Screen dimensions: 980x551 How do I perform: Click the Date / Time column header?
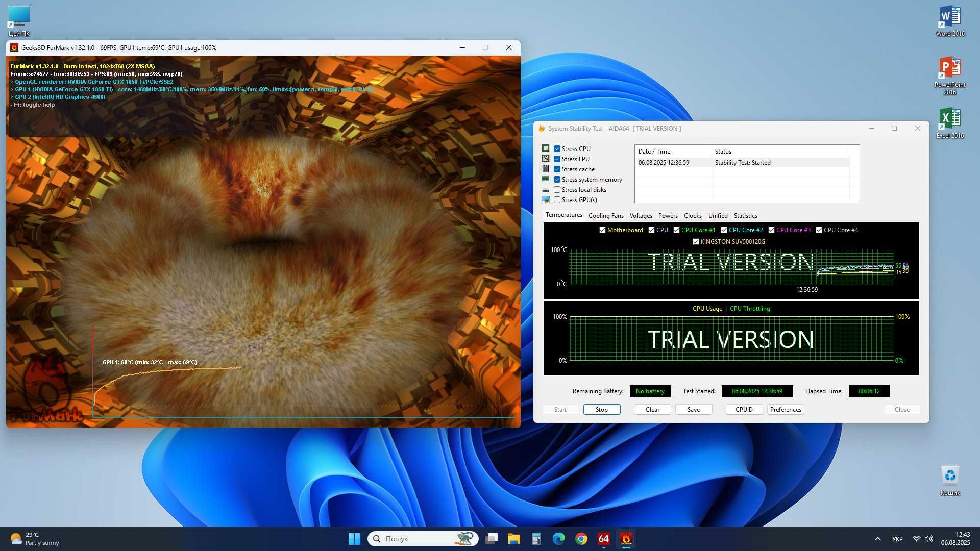point(673,152)
